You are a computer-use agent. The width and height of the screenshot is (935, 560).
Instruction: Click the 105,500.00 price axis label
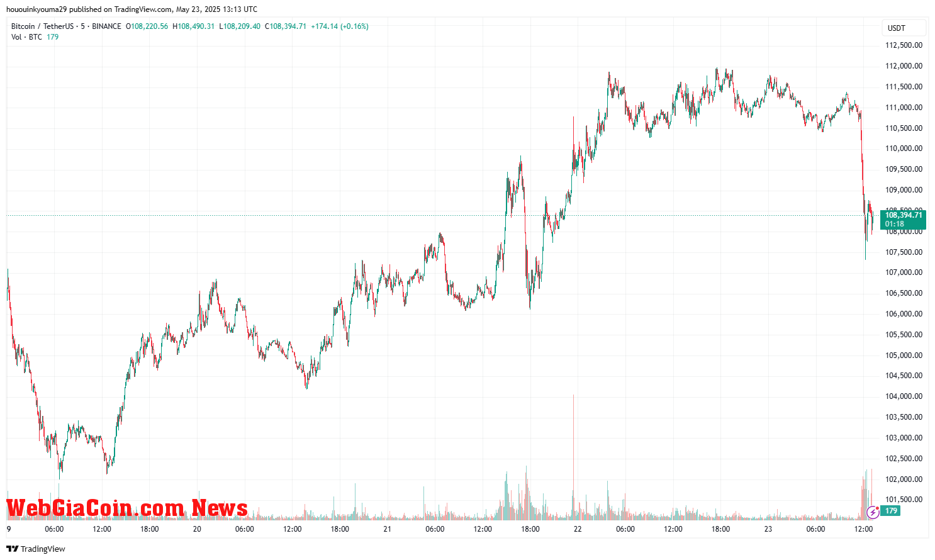click(904, 335)
